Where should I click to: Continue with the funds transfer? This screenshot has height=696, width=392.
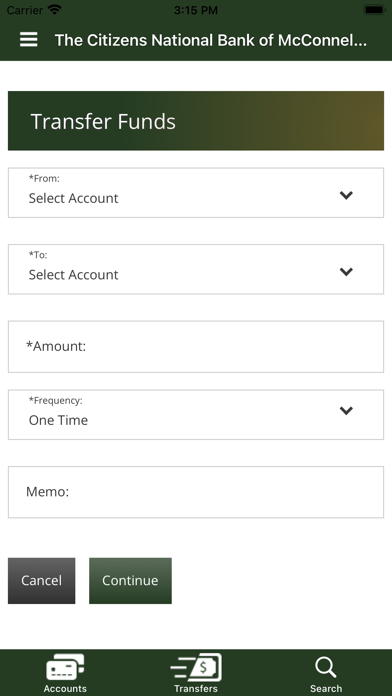click(131, 581)
